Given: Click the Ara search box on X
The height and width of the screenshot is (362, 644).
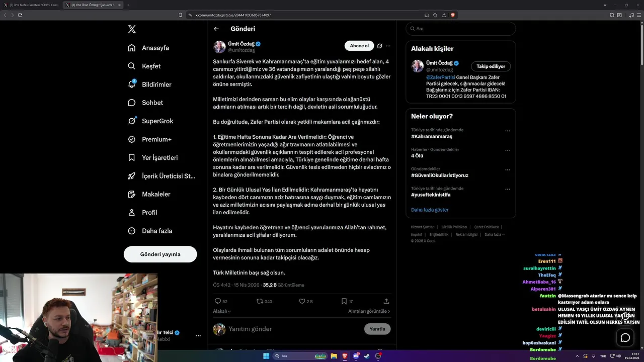Looking at the screenshot, I should 460,29.
